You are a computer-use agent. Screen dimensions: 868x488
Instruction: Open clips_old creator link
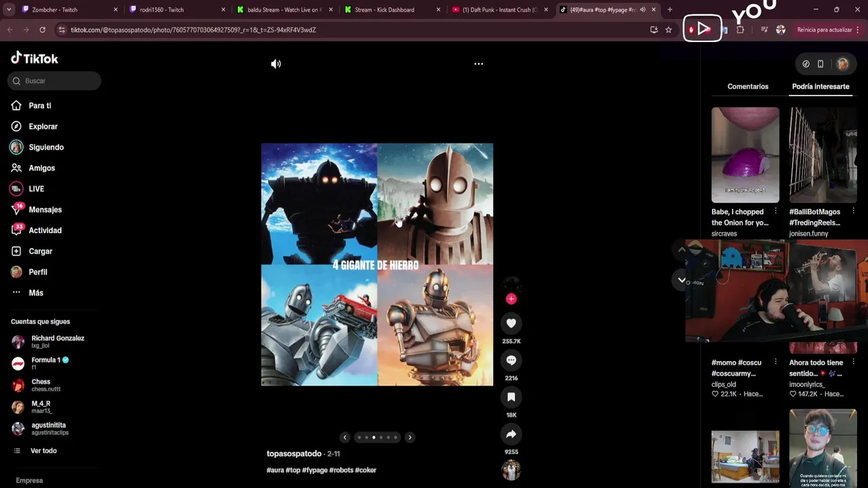[x=724, y=384]
